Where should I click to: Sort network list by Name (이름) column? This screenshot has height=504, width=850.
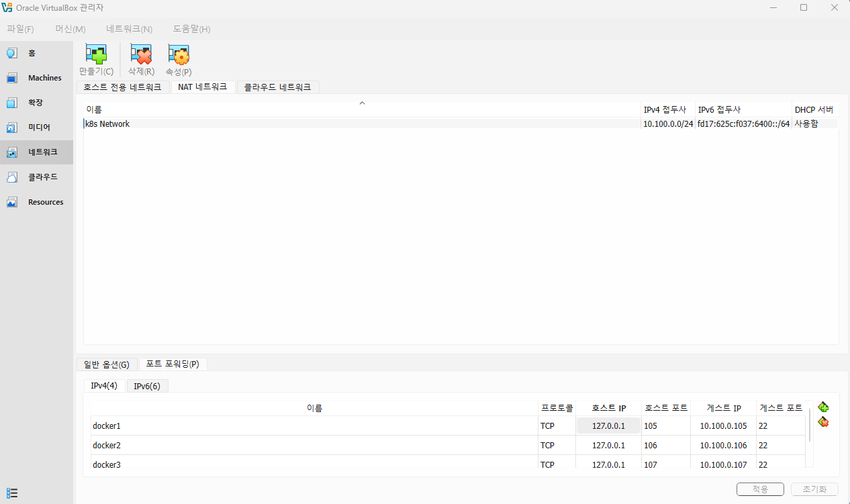click(x=362, y=109)
